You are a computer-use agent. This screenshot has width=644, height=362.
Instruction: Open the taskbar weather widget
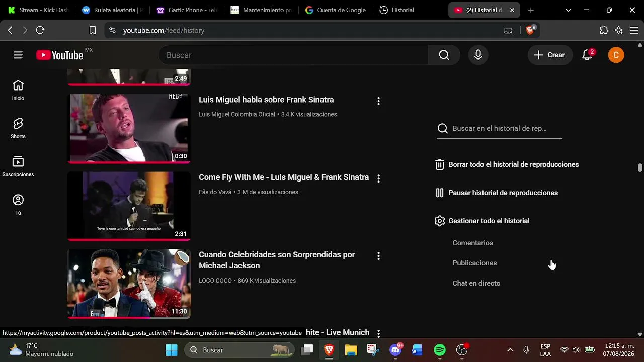pos(41,350)
